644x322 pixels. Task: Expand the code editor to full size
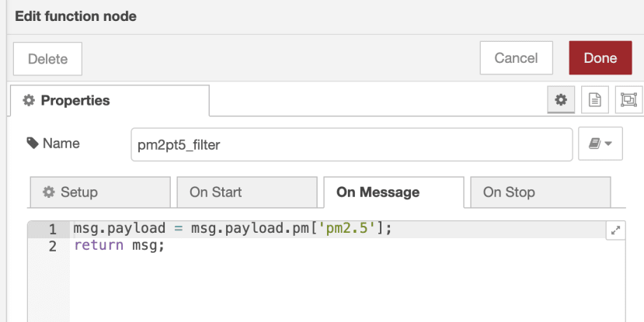click(616, 230)
